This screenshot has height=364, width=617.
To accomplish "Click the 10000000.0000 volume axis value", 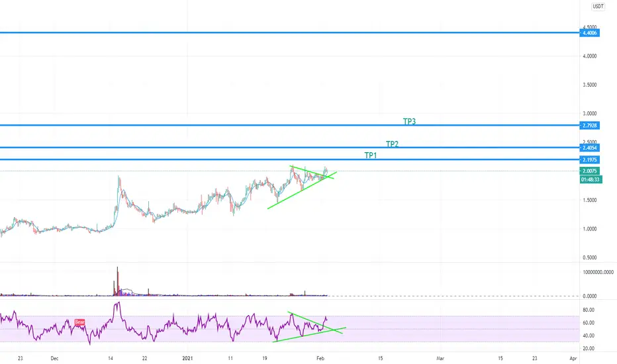I will (598, 272).
